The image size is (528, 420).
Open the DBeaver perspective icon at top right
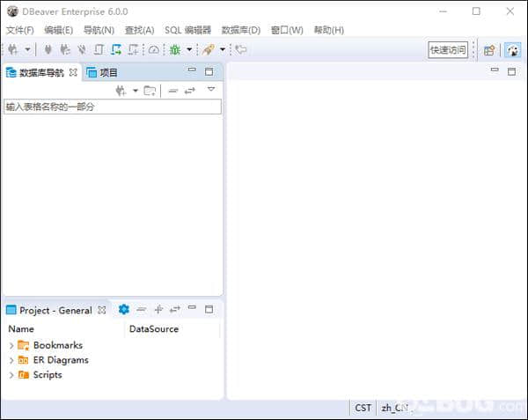point(512,50)
